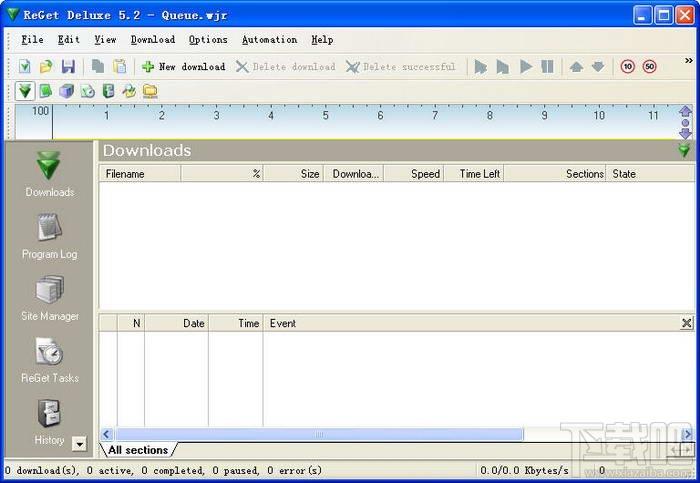Open History in the sidebar
Viewport: 700px width, 483px height.
(49, 422)
